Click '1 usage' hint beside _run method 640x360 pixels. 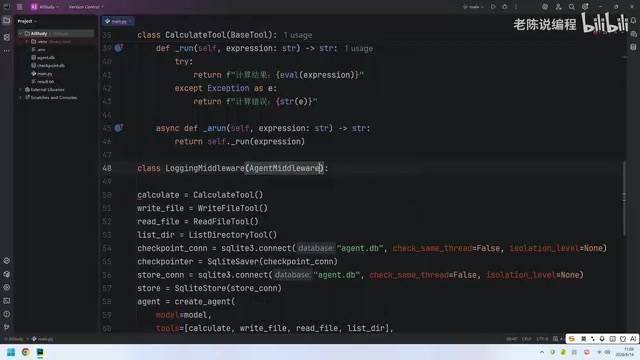(x=358, y=49)
